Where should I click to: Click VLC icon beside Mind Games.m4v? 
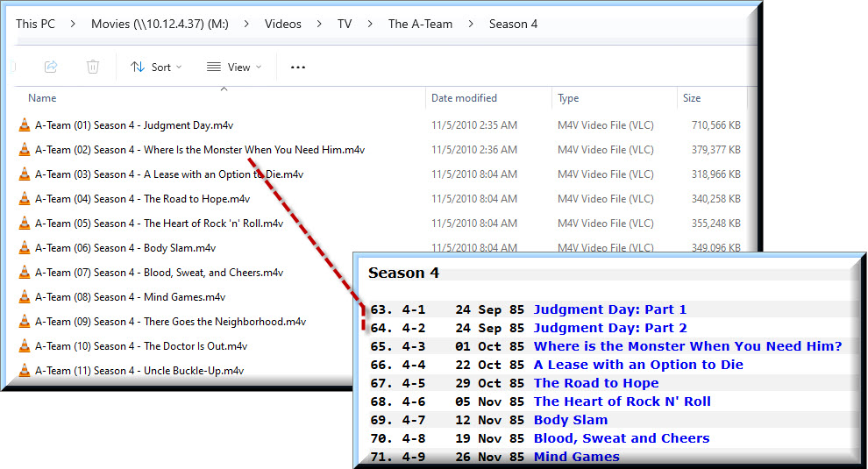click(25, 297)
